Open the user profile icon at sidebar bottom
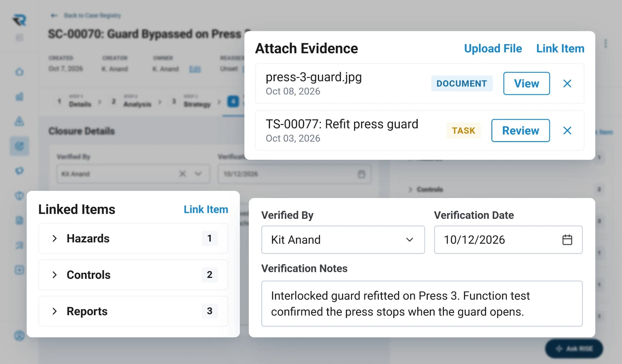 click(19, 336)
